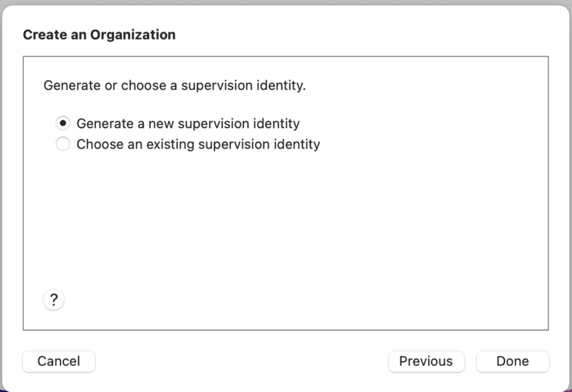Click the "Create an Organization" dialog title

point(99,35)
